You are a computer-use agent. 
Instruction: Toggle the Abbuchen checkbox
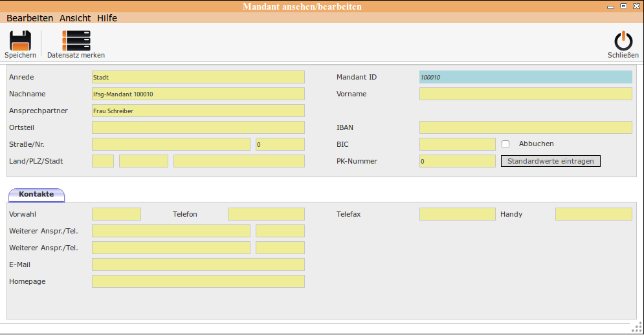click(x=506, y=144)
